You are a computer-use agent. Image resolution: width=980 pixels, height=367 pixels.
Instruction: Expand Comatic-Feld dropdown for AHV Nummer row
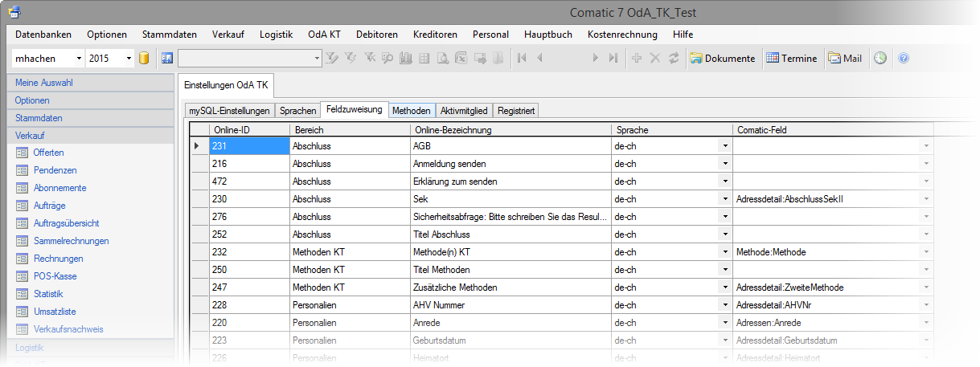pos(926,305)
